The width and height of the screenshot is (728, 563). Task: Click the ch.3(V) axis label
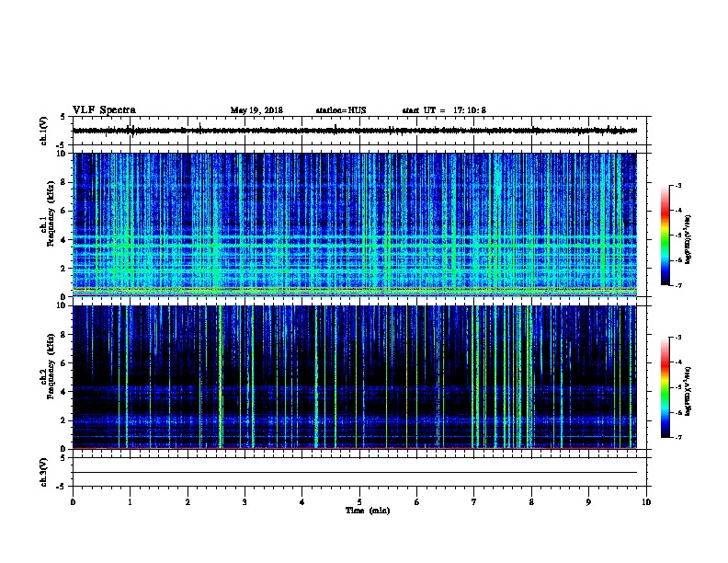coord(44,472)
